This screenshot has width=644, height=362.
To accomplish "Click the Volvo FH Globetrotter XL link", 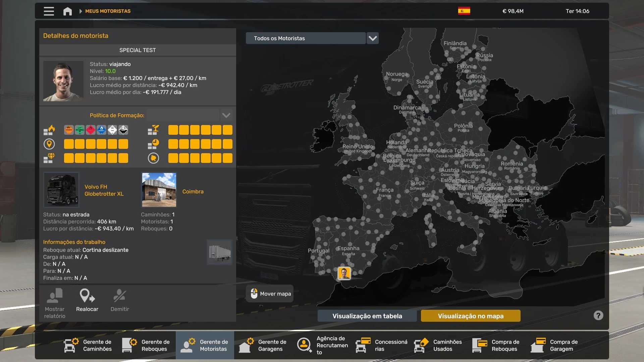I will coord(104,190).
